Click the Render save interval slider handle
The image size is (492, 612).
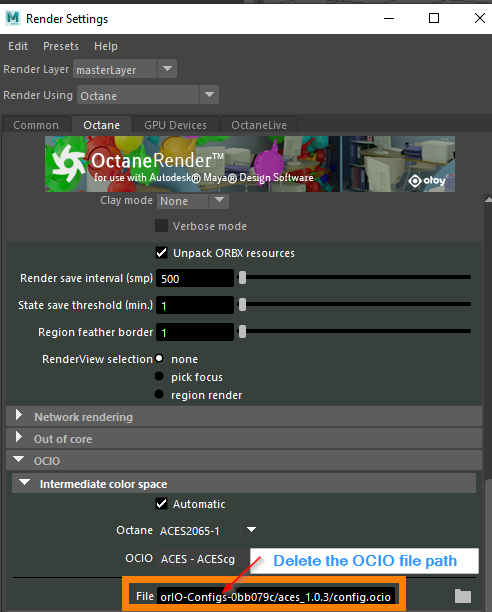click(242, 278)
